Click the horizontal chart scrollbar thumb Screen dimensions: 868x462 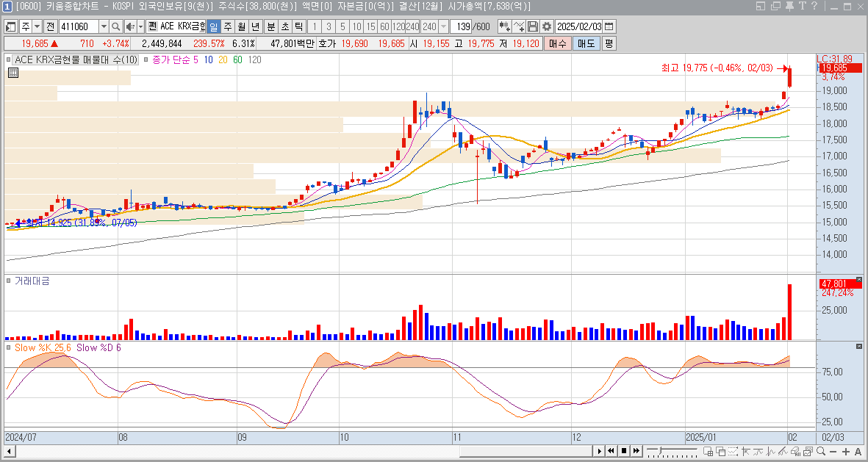click(526, 452)
